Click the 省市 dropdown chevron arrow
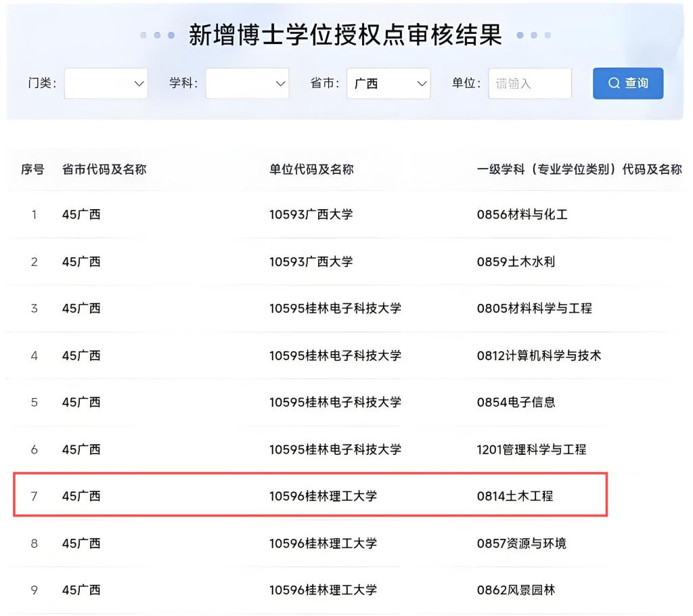The image size is (693, 616). click(422, 84)
